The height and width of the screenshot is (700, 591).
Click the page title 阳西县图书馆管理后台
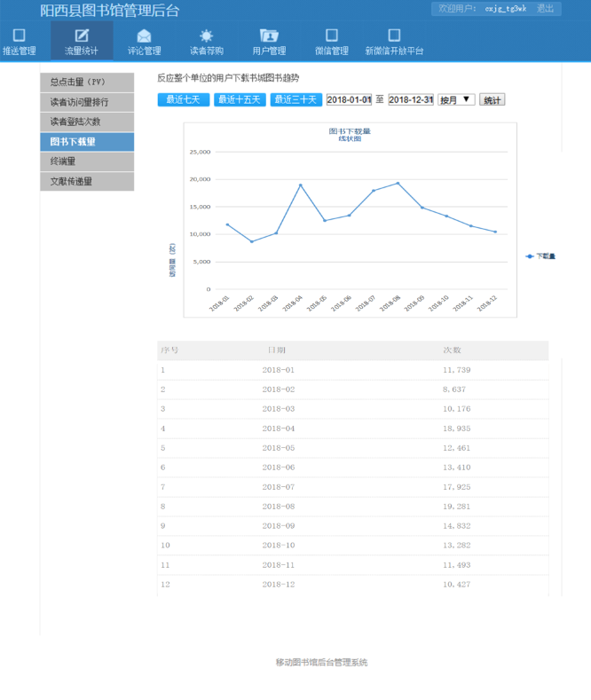(x=110, y=11)
